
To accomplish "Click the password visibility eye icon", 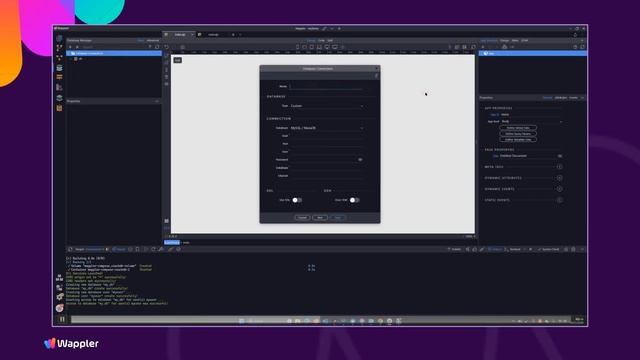I will point(360,160).
